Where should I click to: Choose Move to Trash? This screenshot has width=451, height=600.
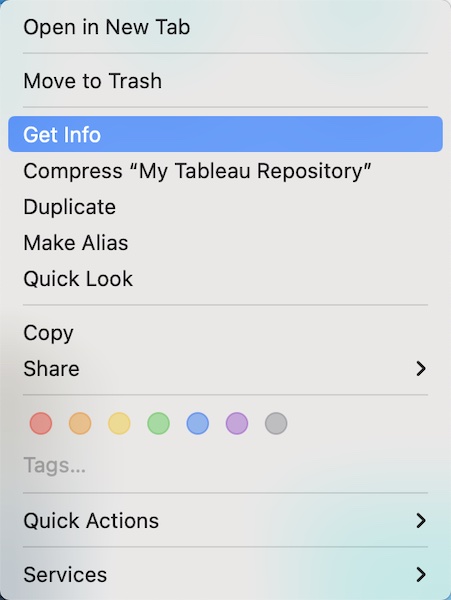225,81
